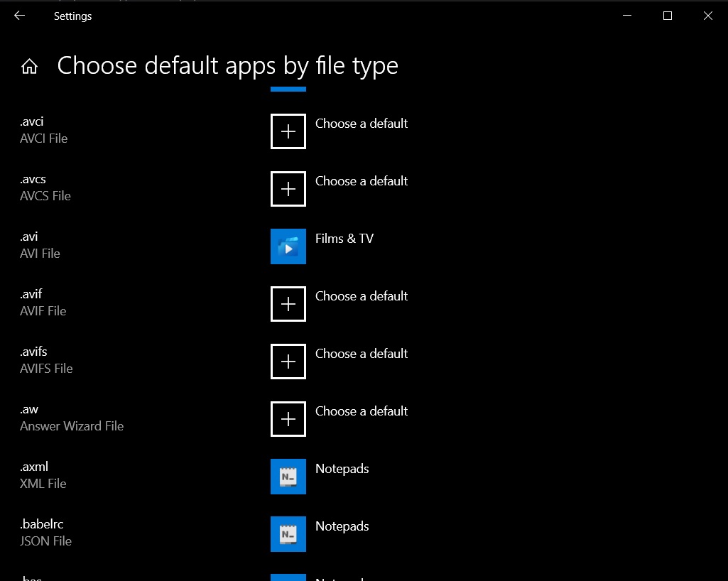Click the Notepads icon for .axml files

288,477
